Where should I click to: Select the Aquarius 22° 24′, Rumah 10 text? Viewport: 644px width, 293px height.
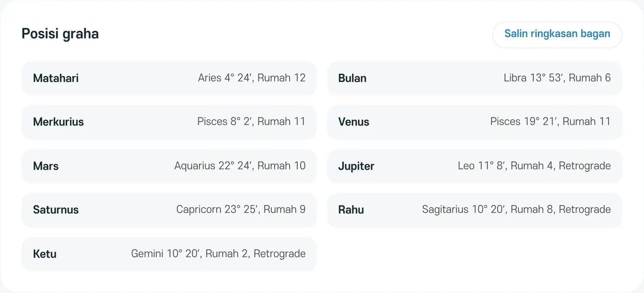240,166
